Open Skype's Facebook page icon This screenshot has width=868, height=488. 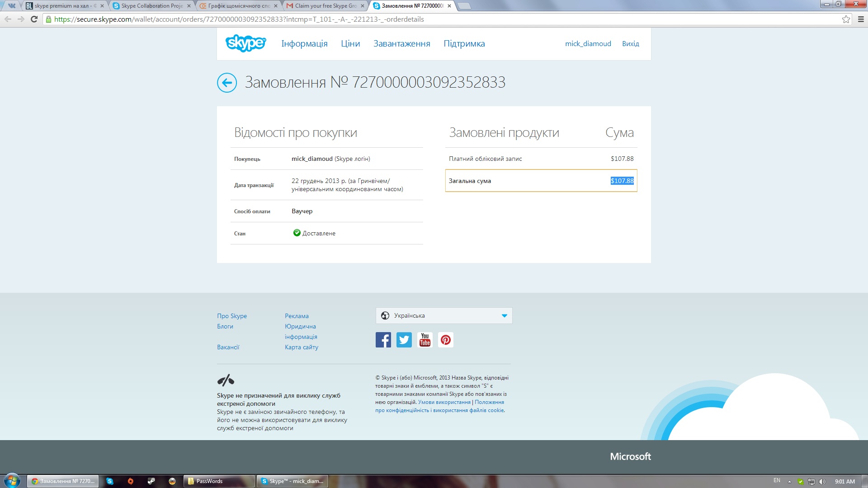coord(383,340)
